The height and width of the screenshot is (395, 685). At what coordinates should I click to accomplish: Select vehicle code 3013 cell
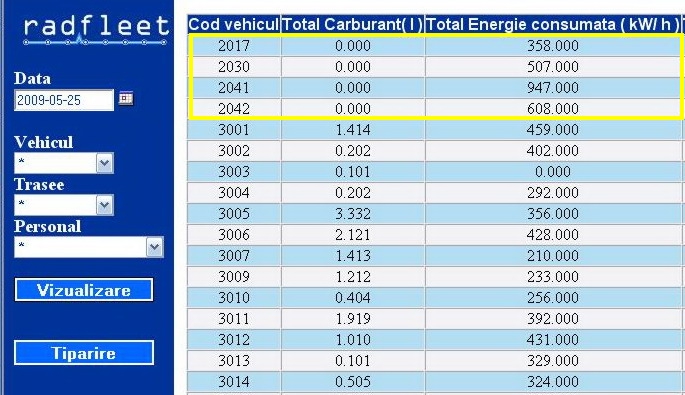(x=234, y=360)
